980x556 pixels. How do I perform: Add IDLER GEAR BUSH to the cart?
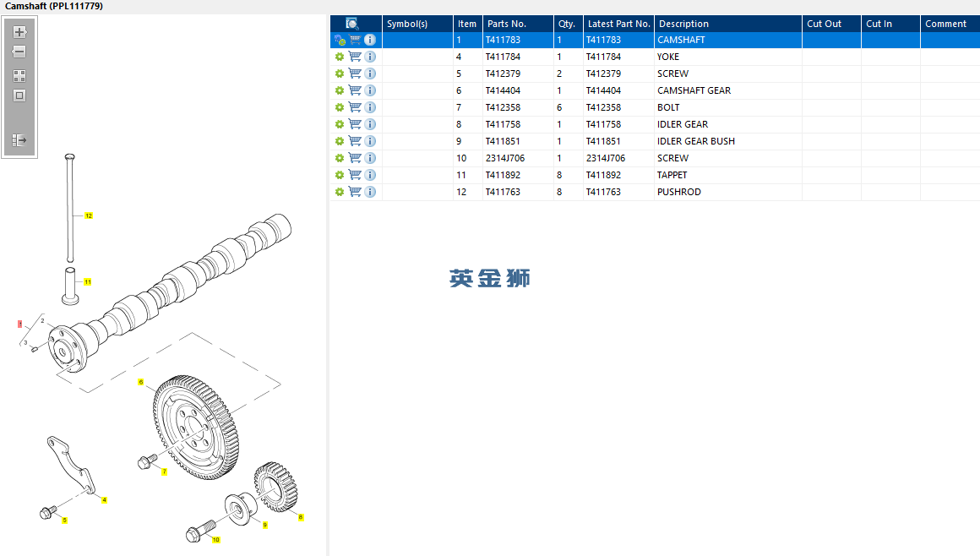click(x=355, y=141)
